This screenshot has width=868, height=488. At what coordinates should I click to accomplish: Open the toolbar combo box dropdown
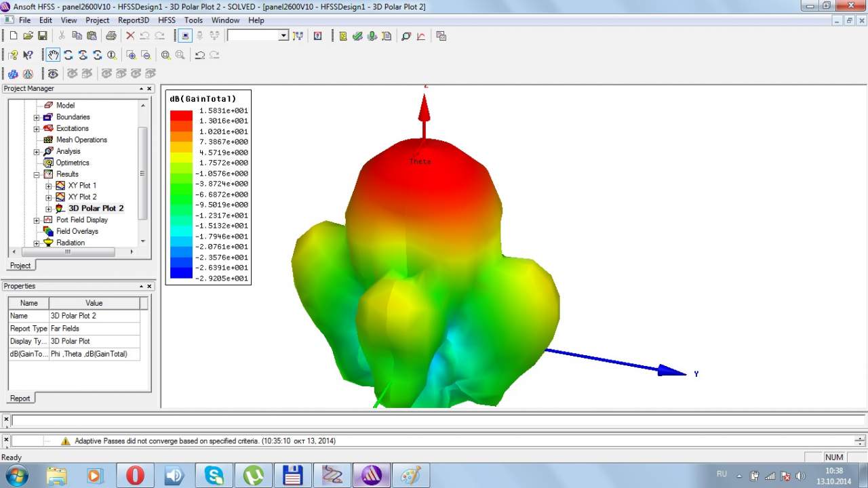point(283,36)
